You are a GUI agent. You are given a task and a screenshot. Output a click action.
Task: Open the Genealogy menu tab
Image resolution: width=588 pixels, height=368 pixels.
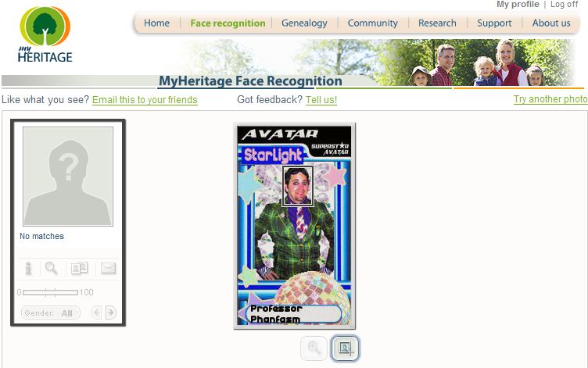point(304,23)
